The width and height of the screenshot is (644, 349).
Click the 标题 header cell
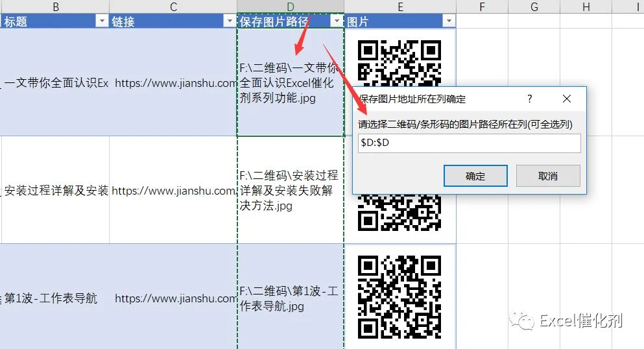pyautogui.click(x=55, y=21)
